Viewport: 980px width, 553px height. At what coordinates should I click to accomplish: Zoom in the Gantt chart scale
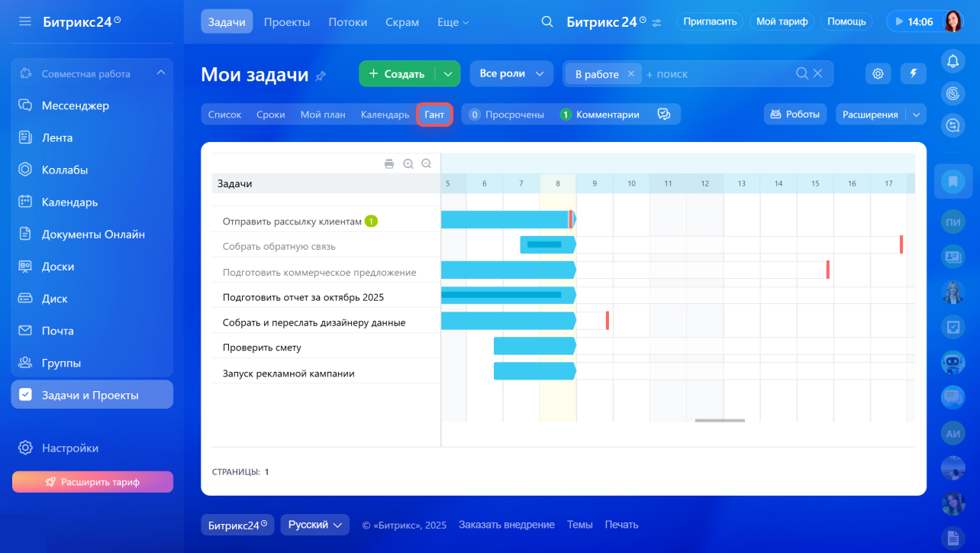pyautogui.click(x=408, y=163)
